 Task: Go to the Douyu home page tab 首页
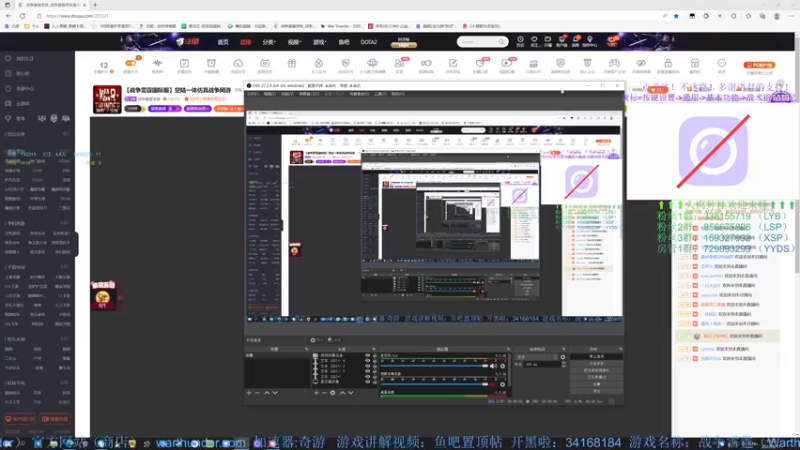pyautogui.click(x=223, y=42)
